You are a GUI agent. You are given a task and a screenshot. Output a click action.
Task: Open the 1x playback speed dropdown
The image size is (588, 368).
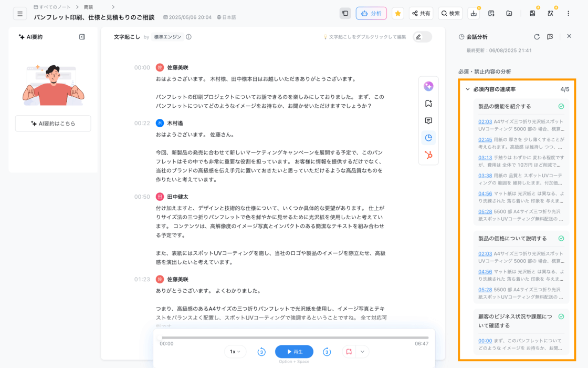[x=235, y=352]
